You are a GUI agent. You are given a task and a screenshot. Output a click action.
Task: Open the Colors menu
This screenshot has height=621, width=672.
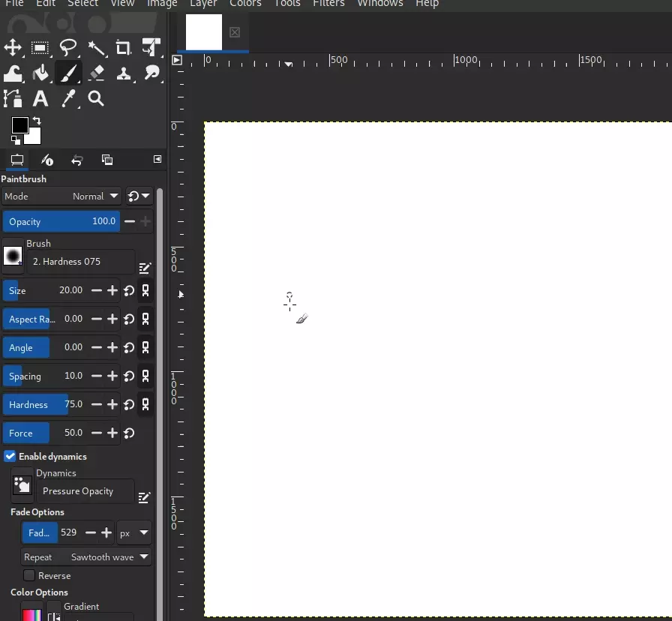[x=246, y=4]
